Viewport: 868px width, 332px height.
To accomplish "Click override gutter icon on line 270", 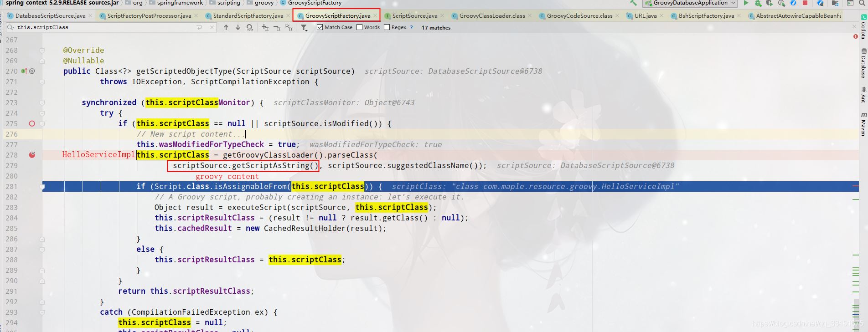I will 24,71.
